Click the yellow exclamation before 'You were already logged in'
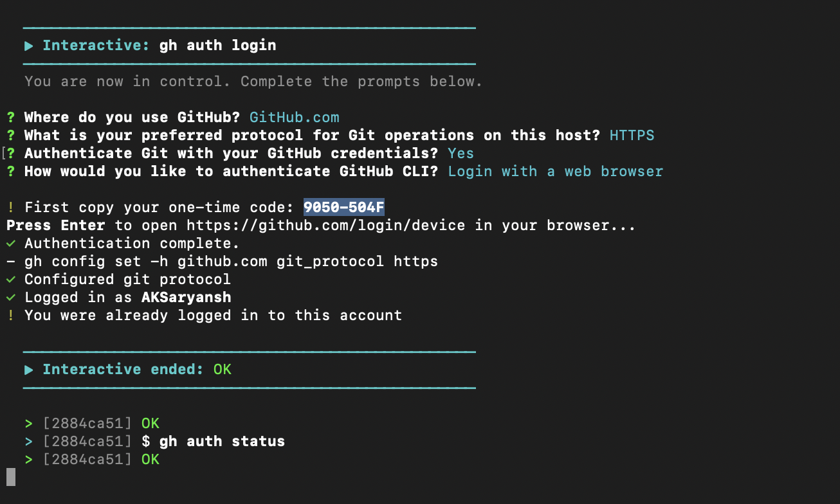This screenshot has width=840, height=504. click(11, 316)
